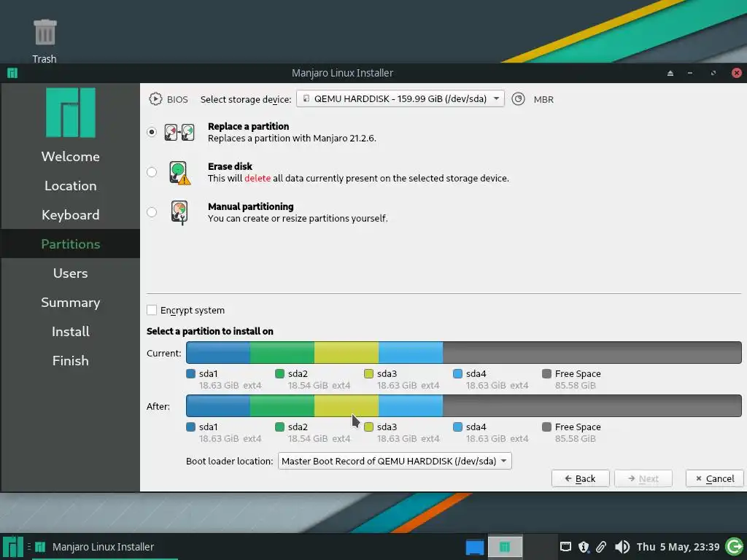This screenshot has width=747, height=560.
Task: Go to the Welcome step in the sidebar
Action: [71, 157]
